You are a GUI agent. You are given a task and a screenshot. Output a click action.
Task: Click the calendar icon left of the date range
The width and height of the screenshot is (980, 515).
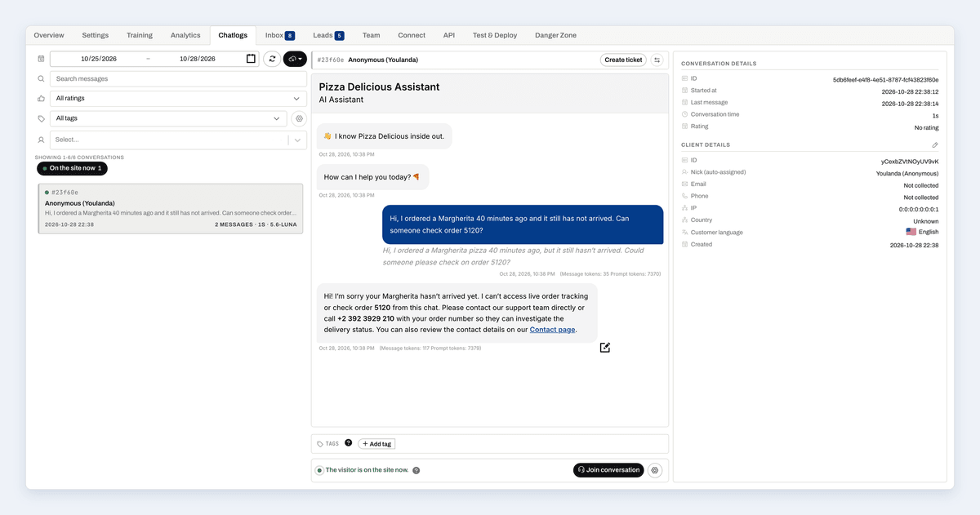[41, 59]
